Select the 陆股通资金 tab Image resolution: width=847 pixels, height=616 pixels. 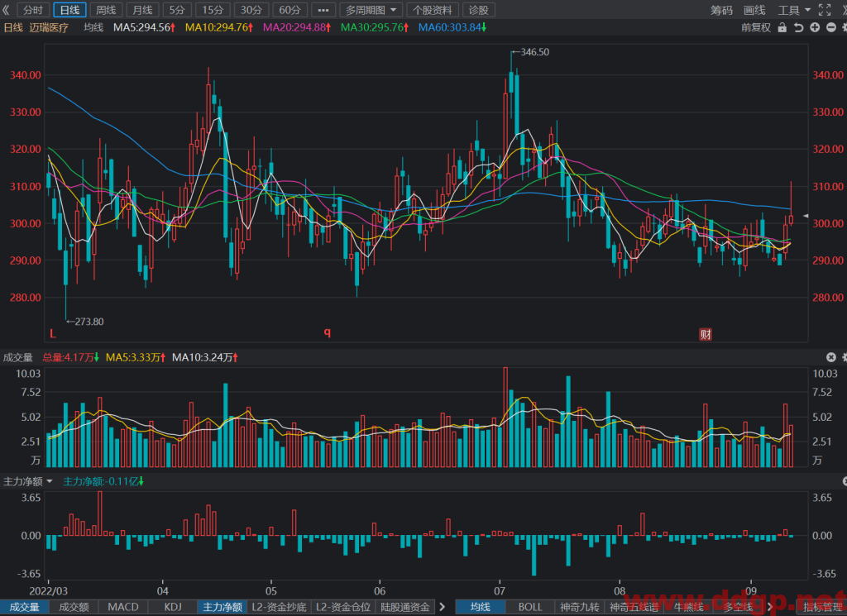pyautogui.click(x=405, y=607)
